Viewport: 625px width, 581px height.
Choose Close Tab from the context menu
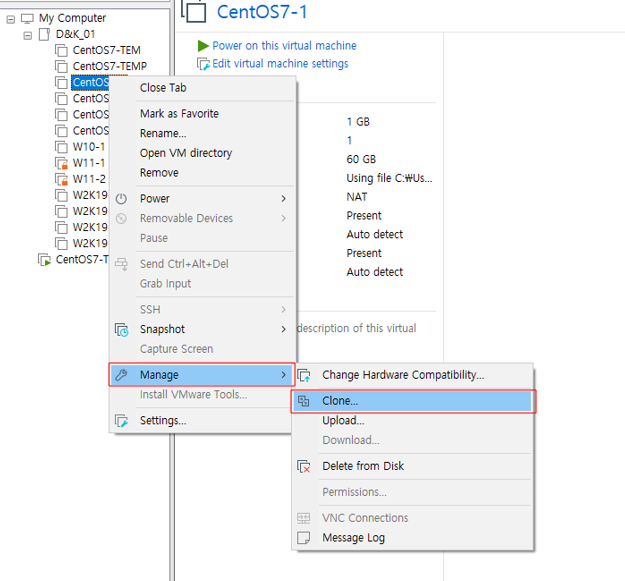163,88
